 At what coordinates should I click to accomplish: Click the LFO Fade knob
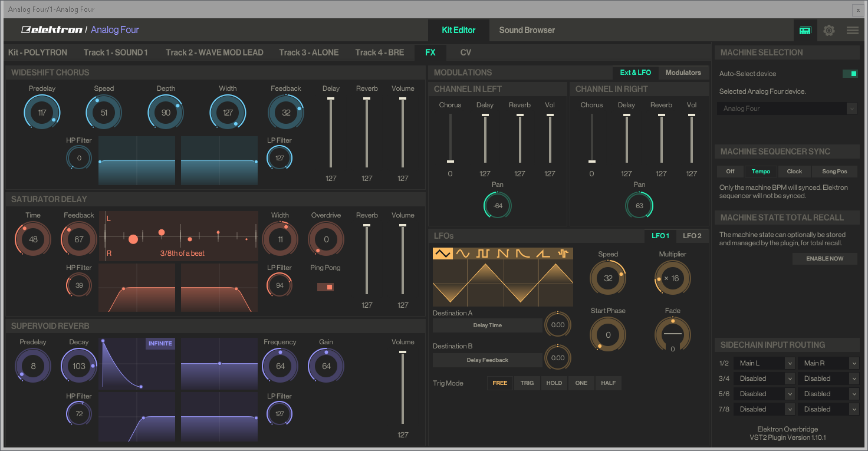coord(672,334)
